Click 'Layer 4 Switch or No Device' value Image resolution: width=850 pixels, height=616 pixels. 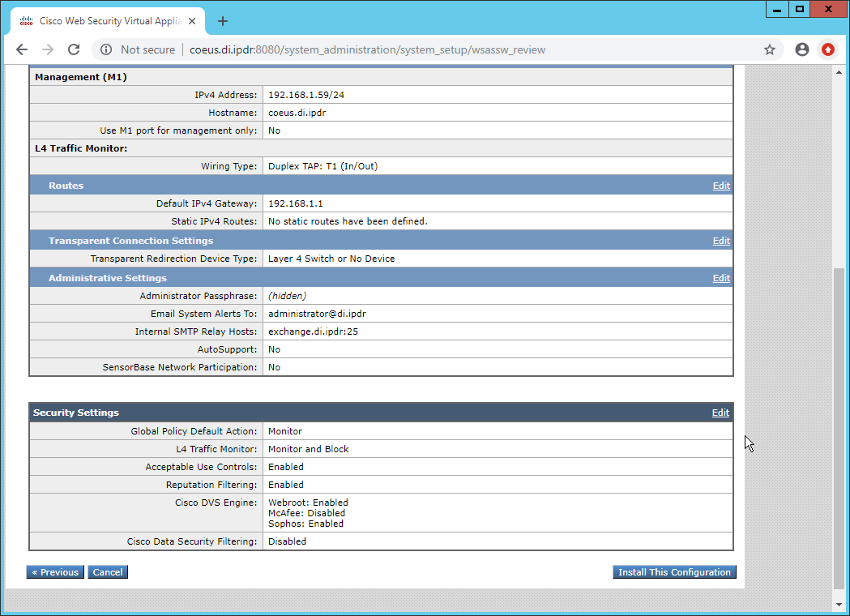tap(331, 259)
